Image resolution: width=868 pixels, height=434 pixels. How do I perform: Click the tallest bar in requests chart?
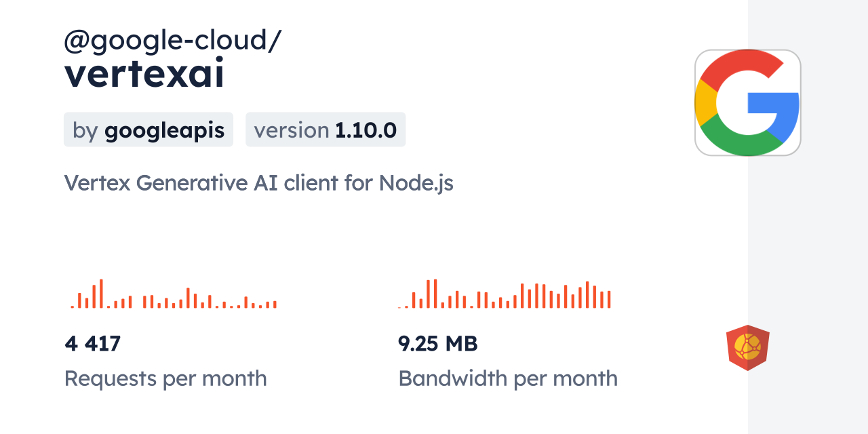tap(101, 294)
